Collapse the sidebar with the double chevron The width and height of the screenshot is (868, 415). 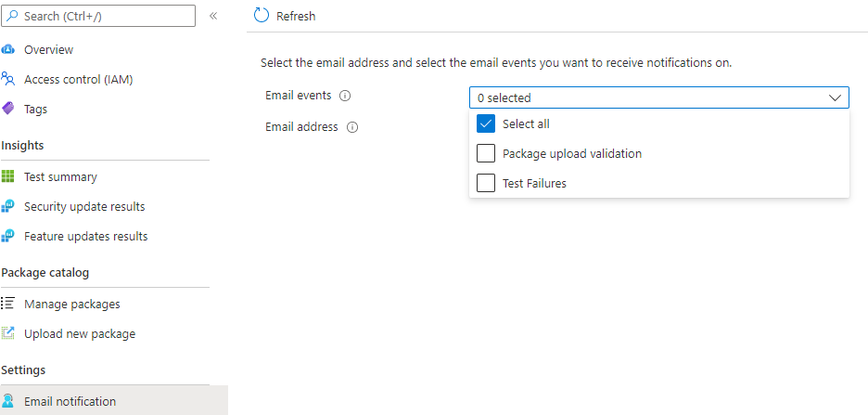(213, 16)
